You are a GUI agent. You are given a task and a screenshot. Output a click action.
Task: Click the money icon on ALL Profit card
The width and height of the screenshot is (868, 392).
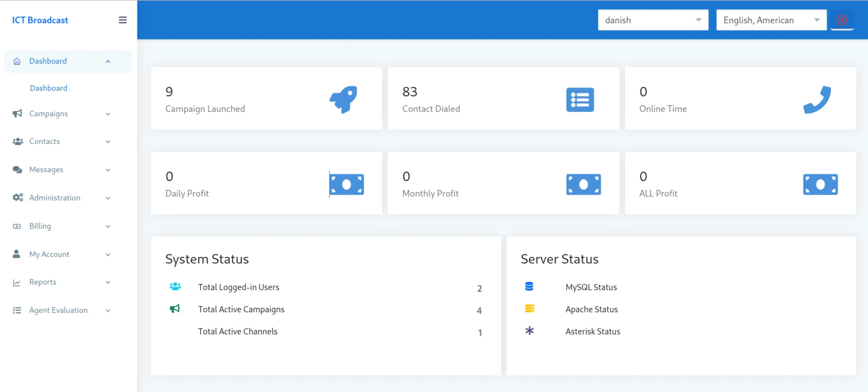click(820, 184)
